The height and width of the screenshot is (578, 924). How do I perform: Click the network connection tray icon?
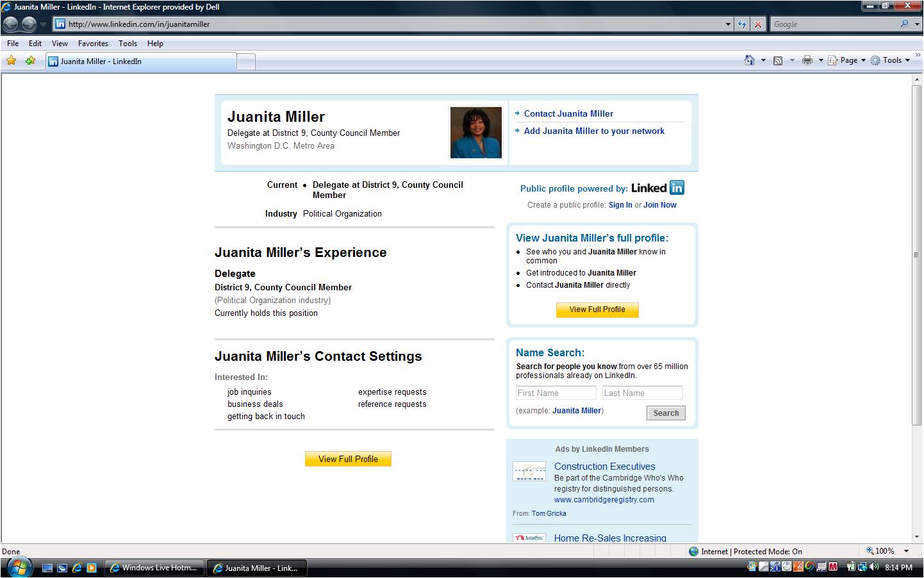862,567
